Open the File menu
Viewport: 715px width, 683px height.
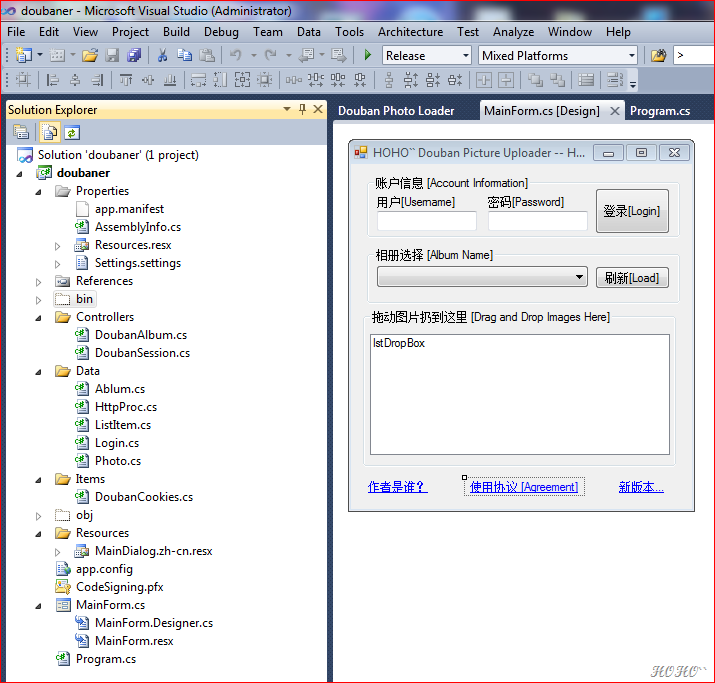point(16,31)
